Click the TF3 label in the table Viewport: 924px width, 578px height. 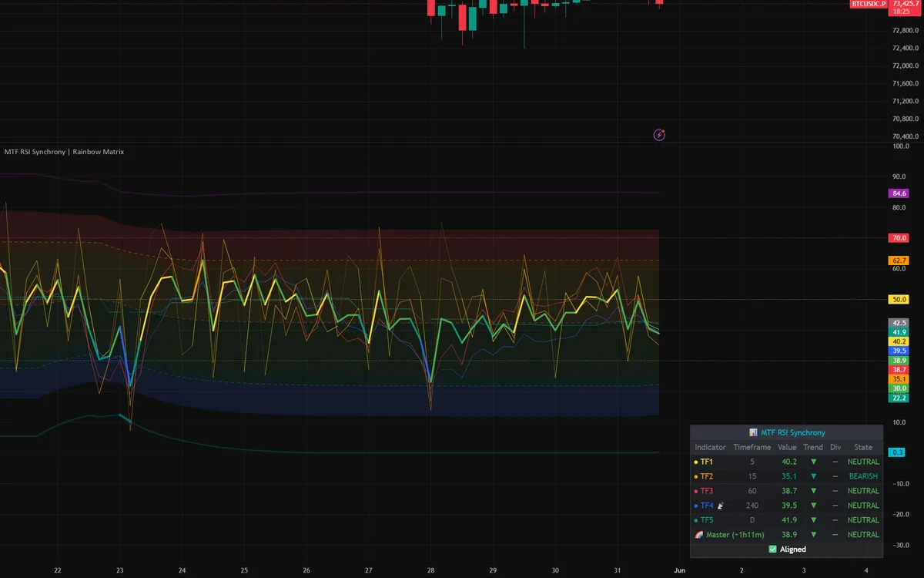coord(707,491)
